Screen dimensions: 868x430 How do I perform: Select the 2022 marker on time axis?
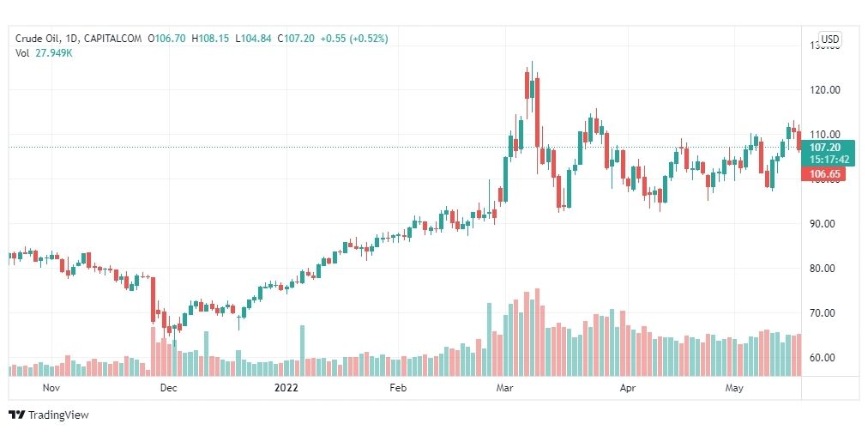click(x=286, y=388)
